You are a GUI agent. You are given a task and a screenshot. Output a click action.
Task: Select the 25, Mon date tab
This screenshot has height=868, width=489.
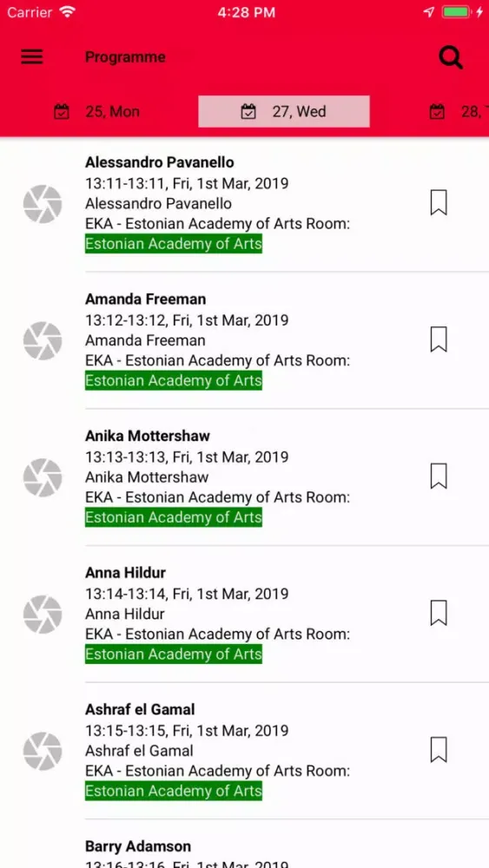pyautogui.click(x=97, y=112)
